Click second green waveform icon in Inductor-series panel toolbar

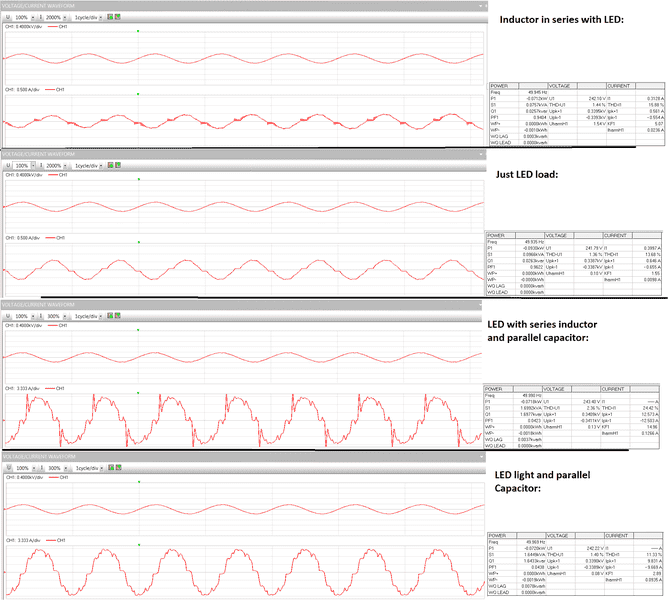coord(117,19)
